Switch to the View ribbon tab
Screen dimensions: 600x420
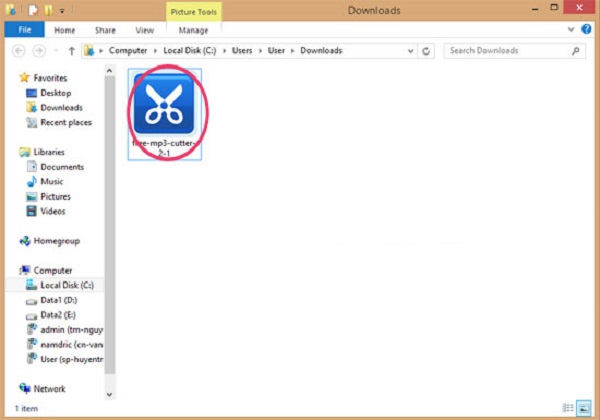click(145, 30)
